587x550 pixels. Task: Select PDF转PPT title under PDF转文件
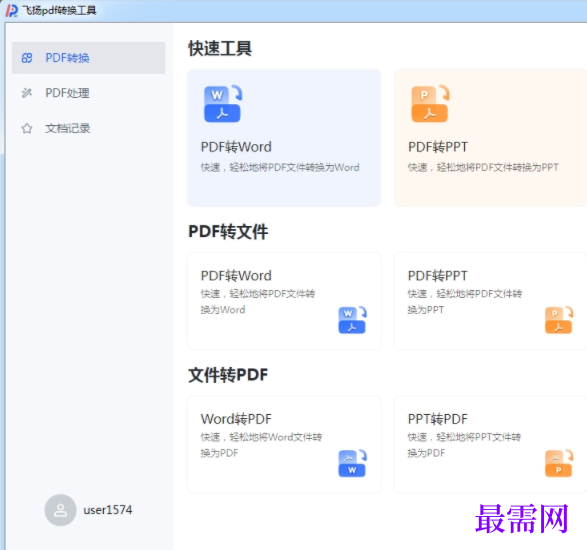pos(438,276)
